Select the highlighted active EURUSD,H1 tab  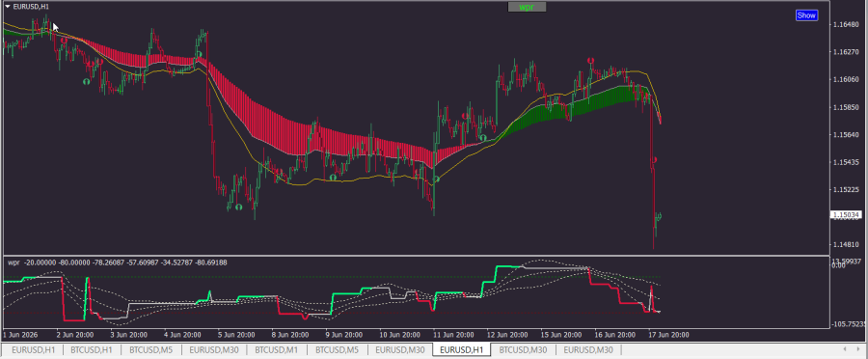[462, 349]
